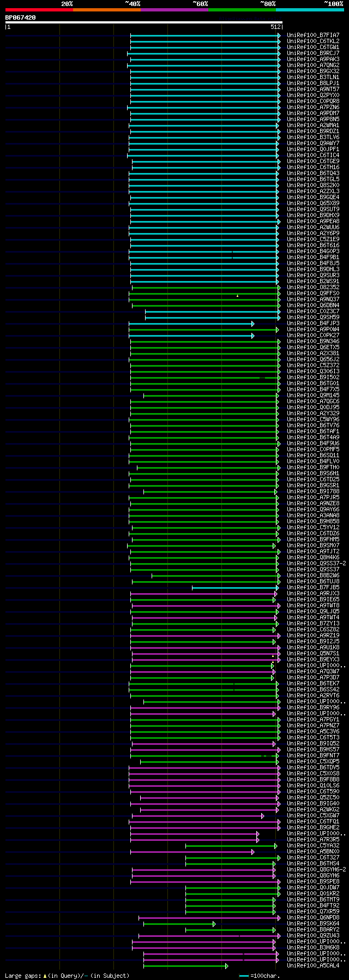Open hit UniRef100_B7FIA7

point(313,35)
